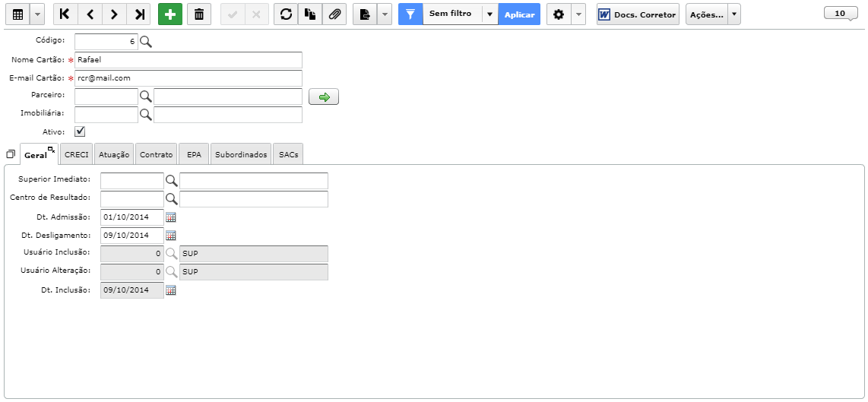This screenshot has height=402, width=868.
Task: Click the blue filter funnel icon
Action: [x=410, y=15]
